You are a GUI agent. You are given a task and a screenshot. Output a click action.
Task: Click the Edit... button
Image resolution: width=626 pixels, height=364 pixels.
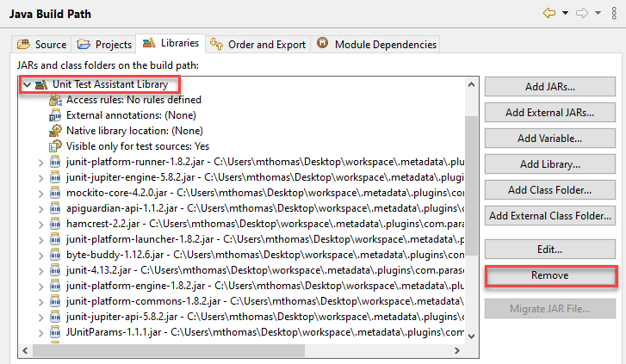[549, 250]
